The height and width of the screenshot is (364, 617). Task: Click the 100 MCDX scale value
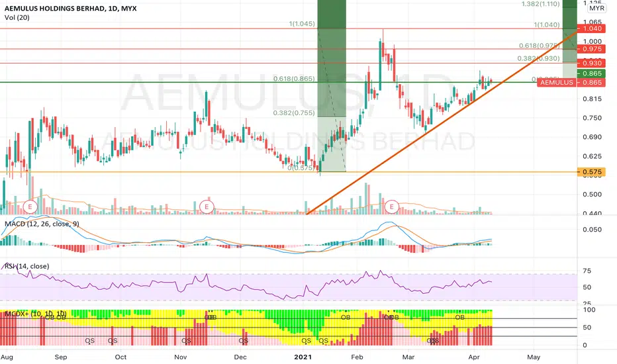tap(589, 310)
